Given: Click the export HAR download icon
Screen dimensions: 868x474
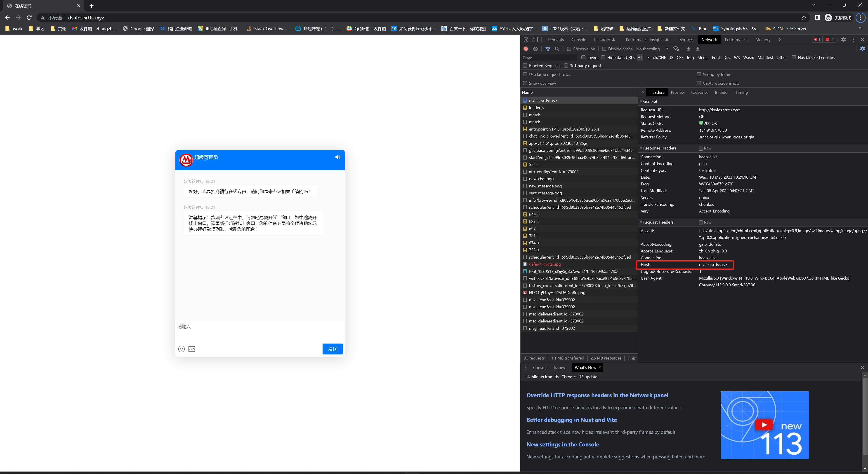Looking at the screenshot, I should coord(698,49).
